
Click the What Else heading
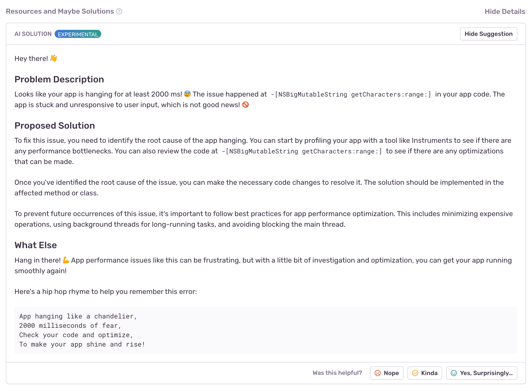tap(36, 245)
